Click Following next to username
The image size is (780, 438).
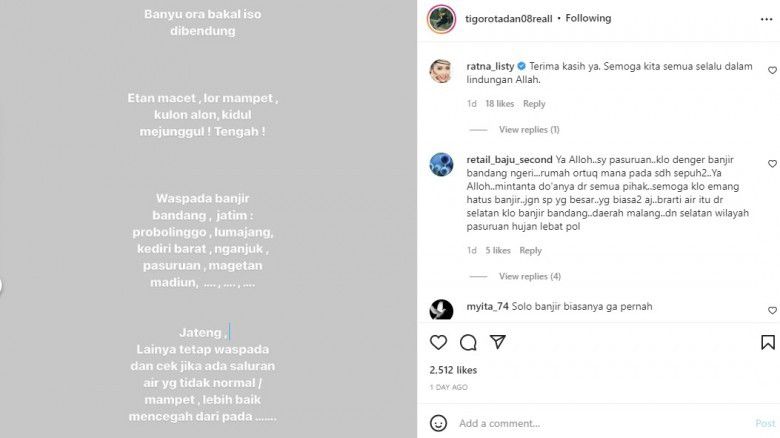587,18
